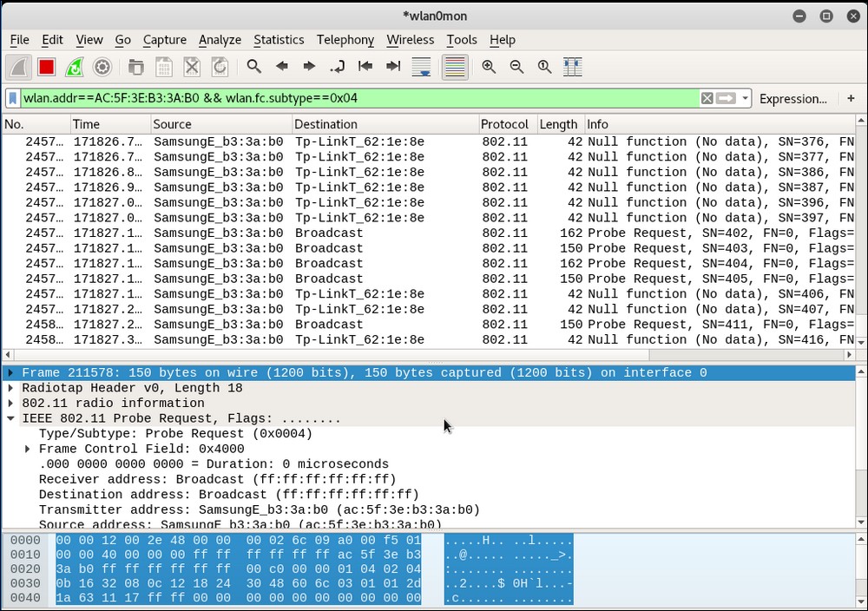Jump to the first packet
This screenshot has width=868, height=611.
[x=365, y=67]
